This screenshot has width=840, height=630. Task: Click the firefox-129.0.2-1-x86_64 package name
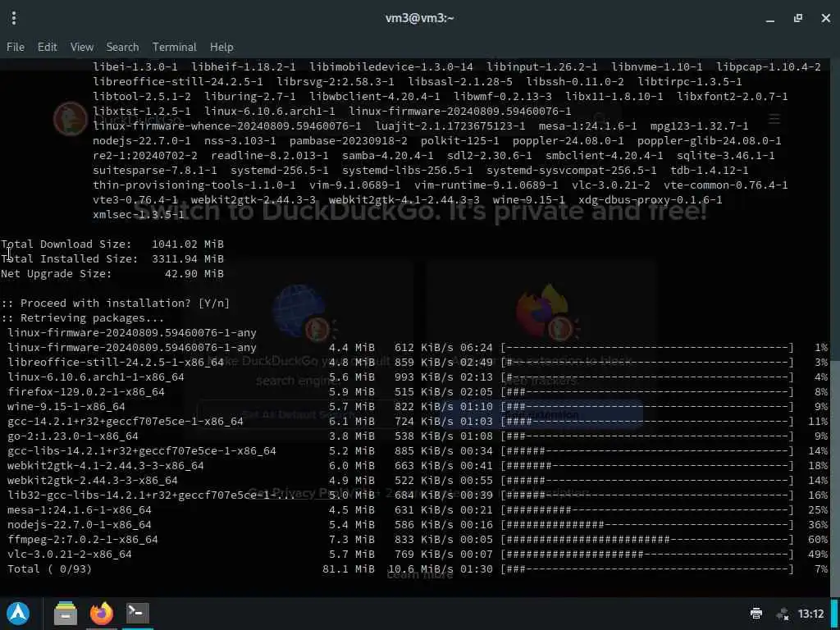point(86,392)
